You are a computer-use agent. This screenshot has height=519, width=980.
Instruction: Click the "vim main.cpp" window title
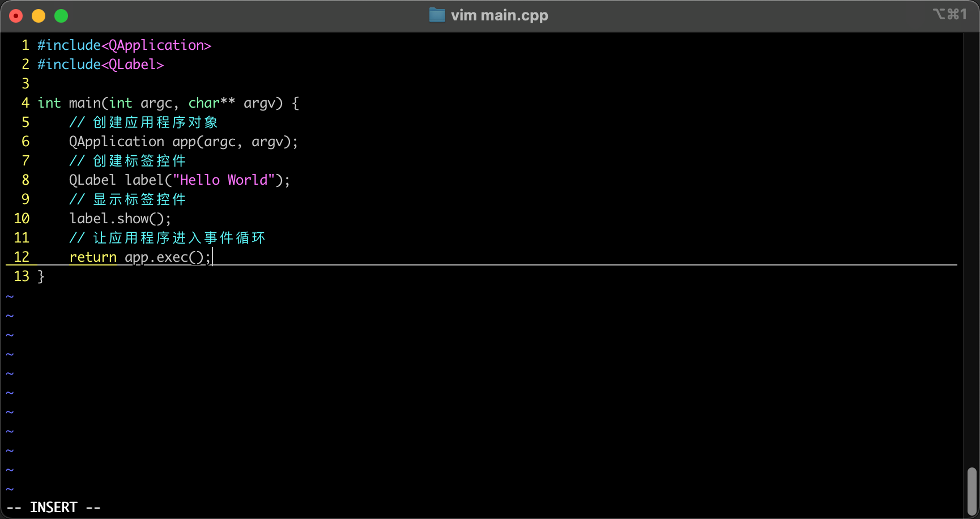click(499, 15)
